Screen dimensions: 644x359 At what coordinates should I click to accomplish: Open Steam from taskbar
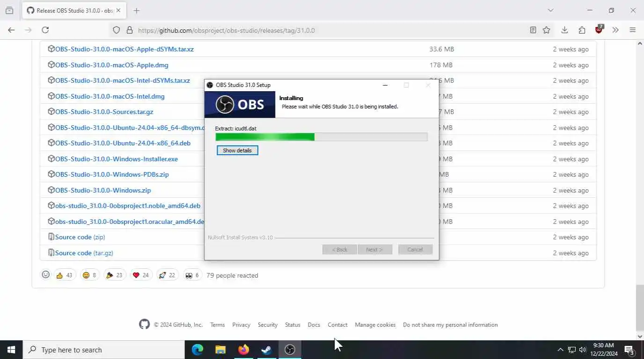(266, 350)
